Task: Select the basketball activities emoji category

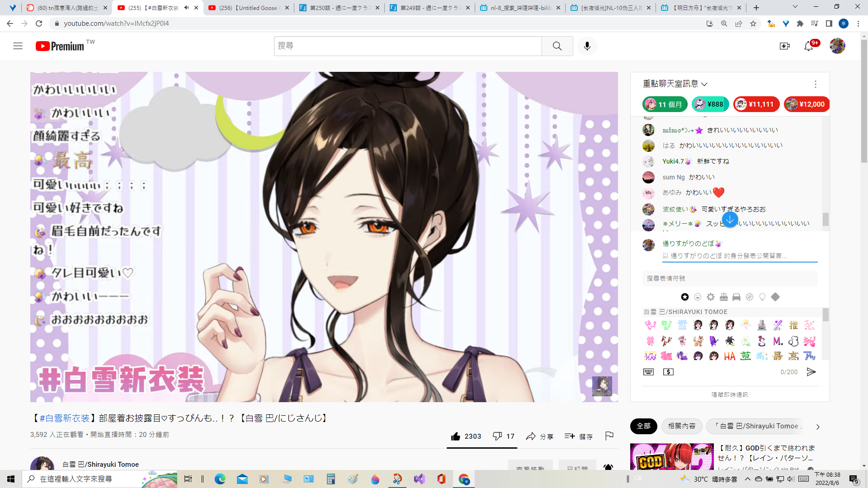Action: pos(750,297)
